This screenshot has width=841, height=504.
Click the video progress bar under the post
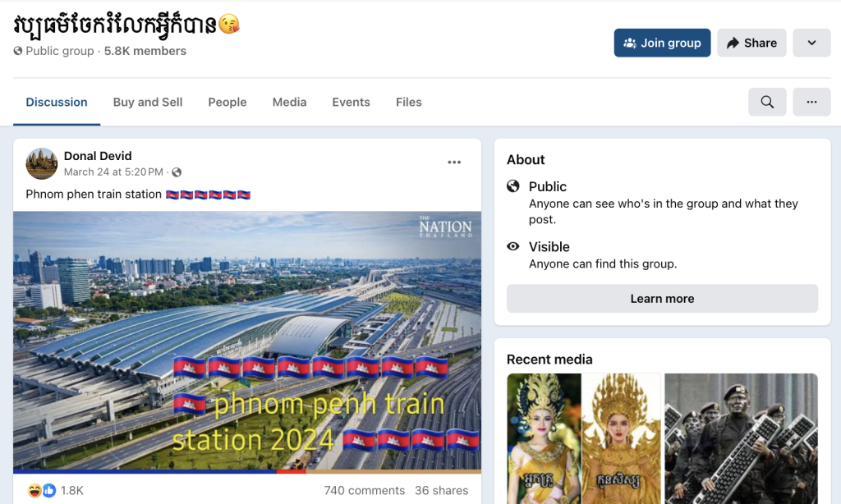(x=247, y=471)
